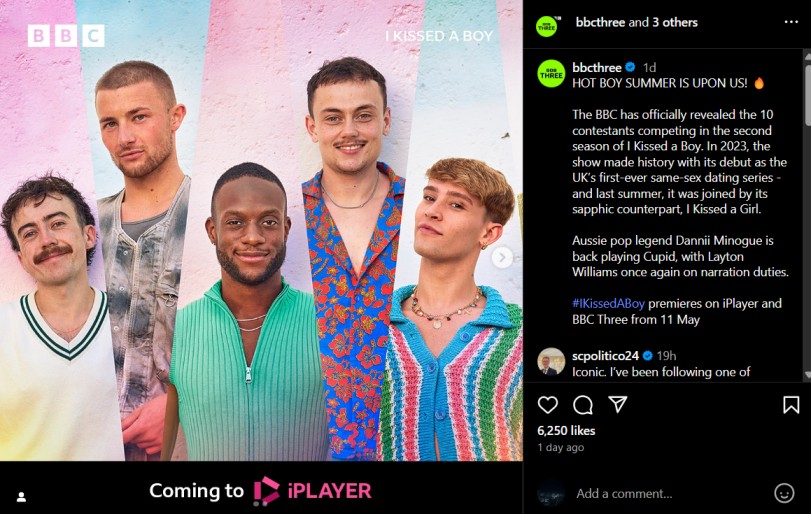
Task: Open comments with speech bubble icon
Action: (x=583, y=405)
